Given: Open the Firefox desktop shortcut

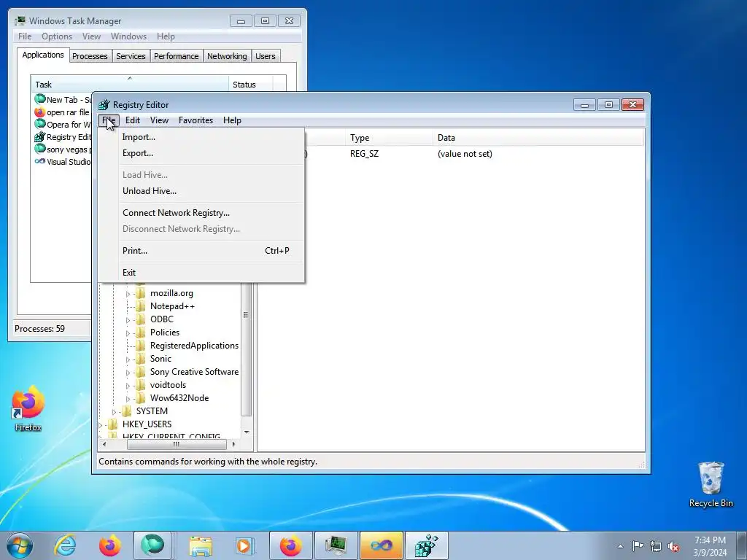Looking at the screenshot, I should point(28,408).
